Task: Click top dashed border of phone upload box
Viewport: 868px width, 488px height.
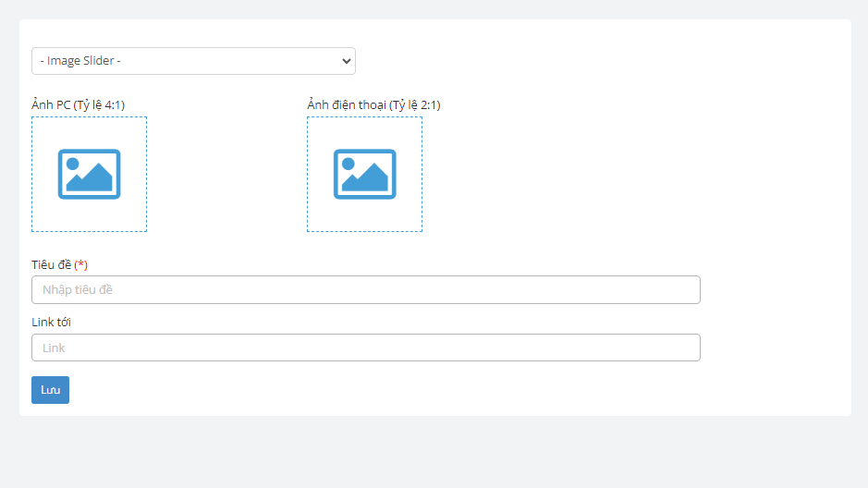Action: pyautogui.click(x=364, y=117)
